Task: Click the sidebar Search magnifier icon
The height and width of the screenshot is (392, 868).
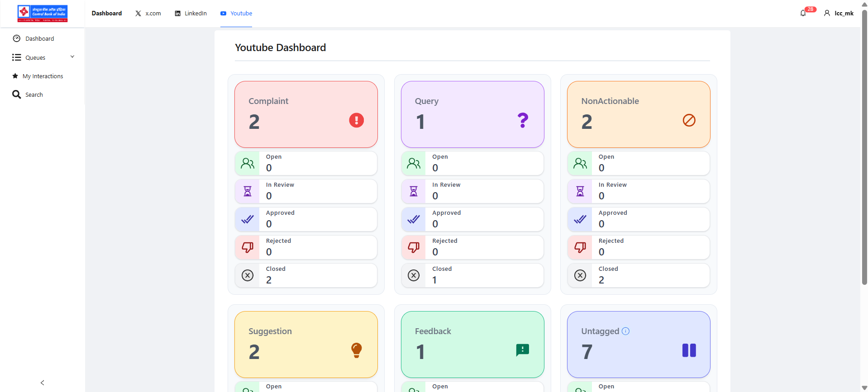Action: pyautogui.click(x=16, y=94)
